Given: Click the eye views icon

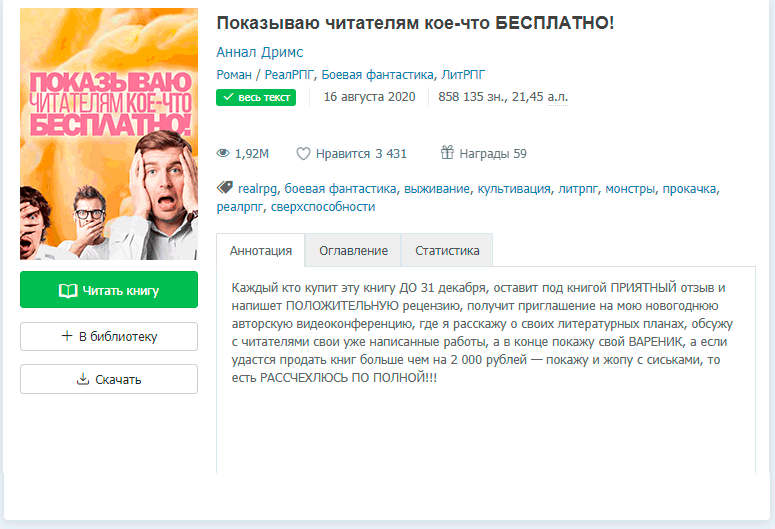Looking at the screenshot, I should pyautogui.click(x=223, y=153).
